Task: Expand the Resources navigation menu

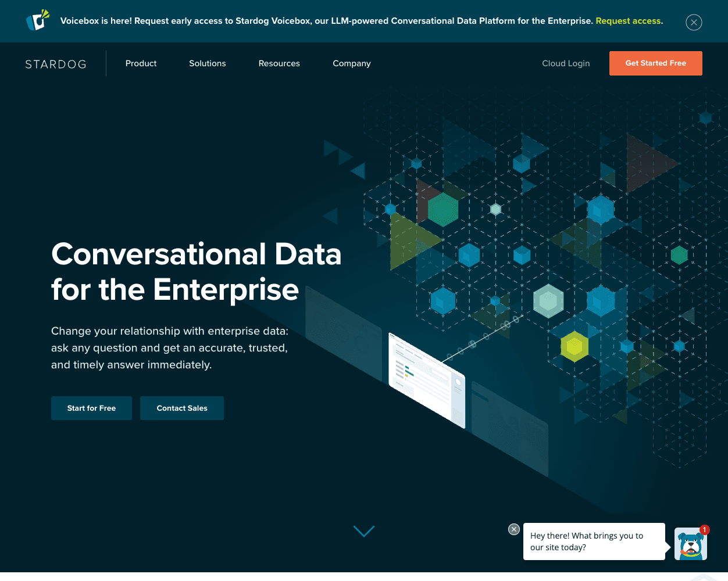Action: (279, 63)
